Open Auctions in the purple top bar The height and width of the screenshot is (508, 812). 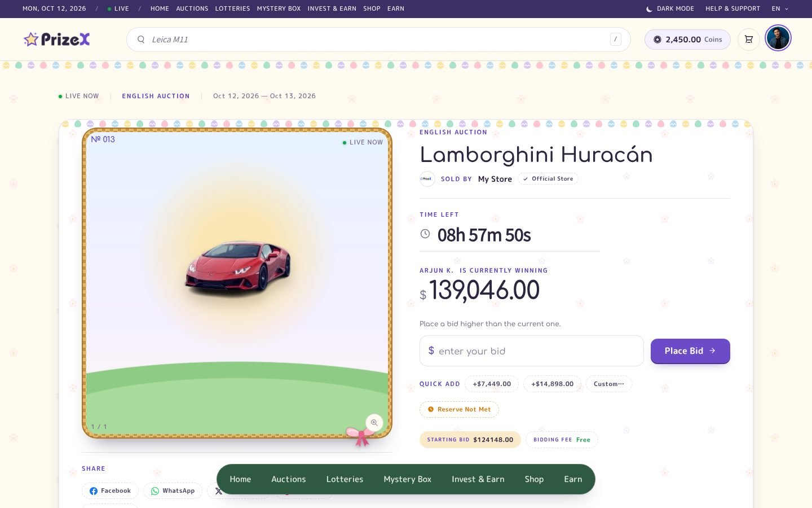coord(192,9)
